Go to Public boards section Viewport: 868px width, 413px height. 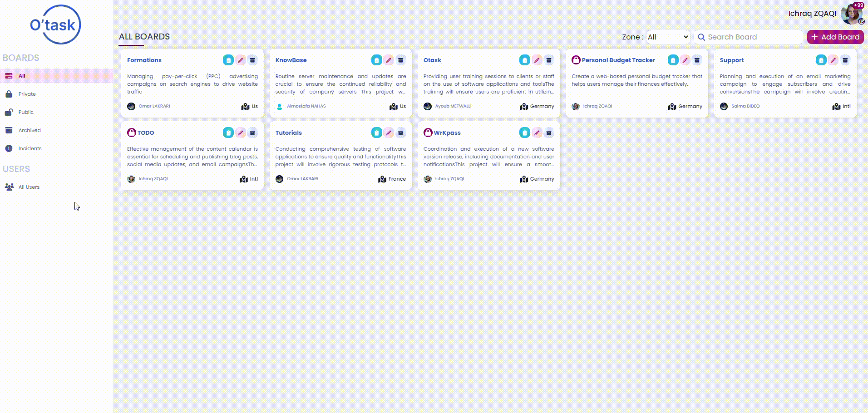click(x=26, y=112)
